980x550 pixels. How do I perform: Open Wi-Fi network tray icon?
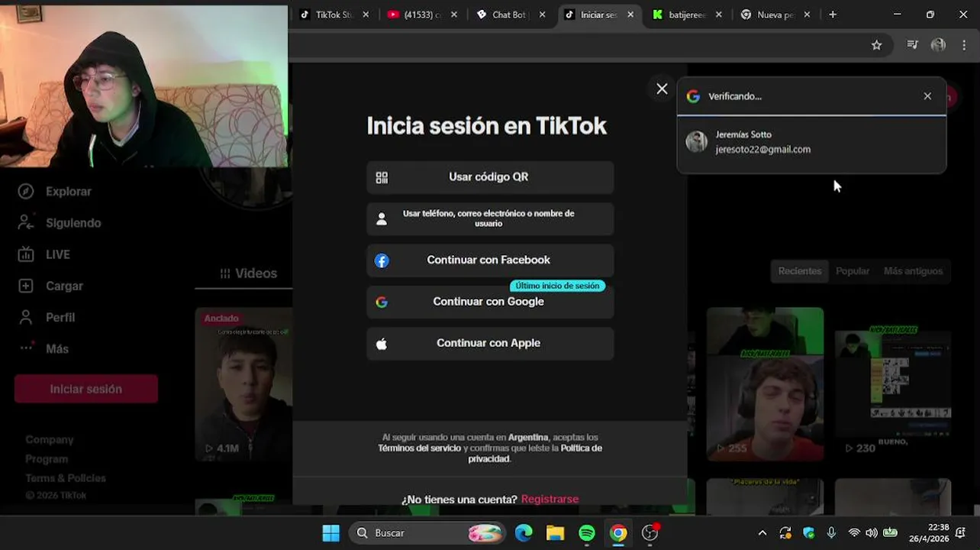[x=854, y=533]
